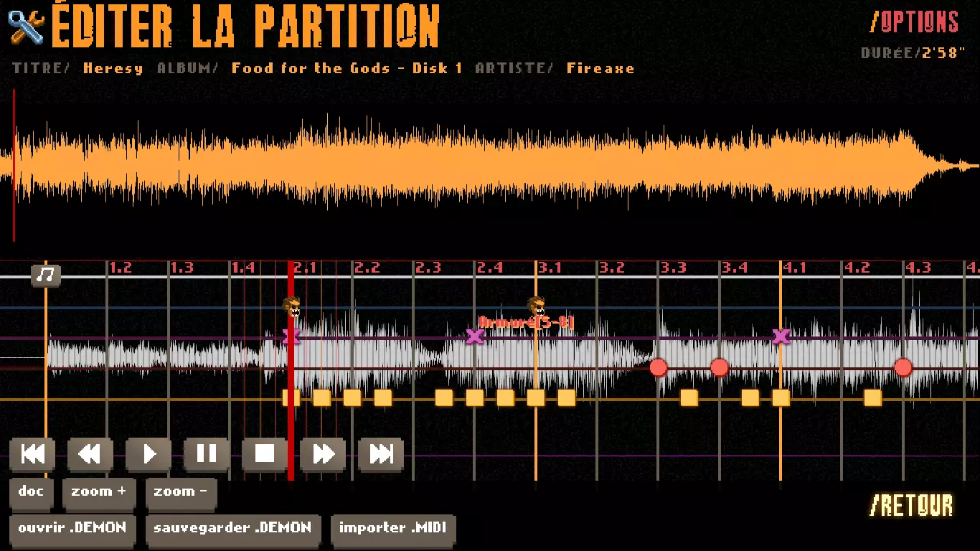Select the yellow square between beats 3.1 and 3.2
Image resolution: width=980 pixels, height=551 pixels.
(567, 397)
